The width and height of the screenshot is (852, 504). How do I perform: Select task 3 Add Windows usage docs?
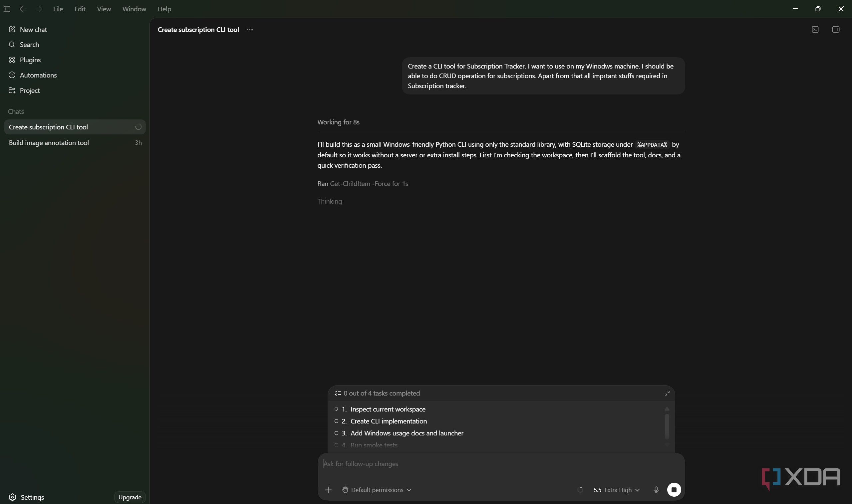399,433
